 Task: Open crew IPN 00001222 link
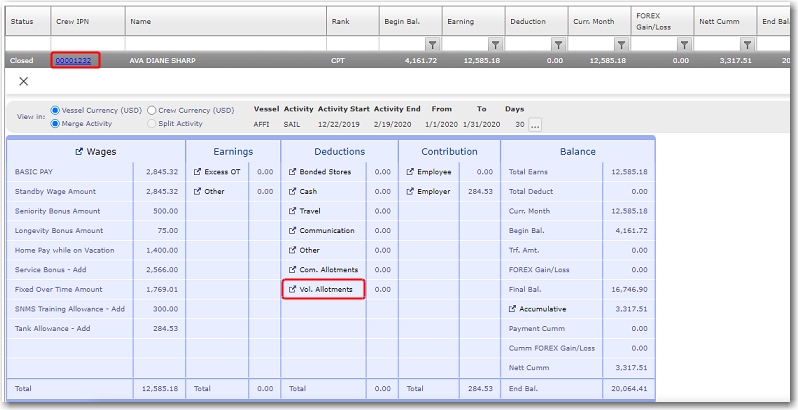(76, 61)
